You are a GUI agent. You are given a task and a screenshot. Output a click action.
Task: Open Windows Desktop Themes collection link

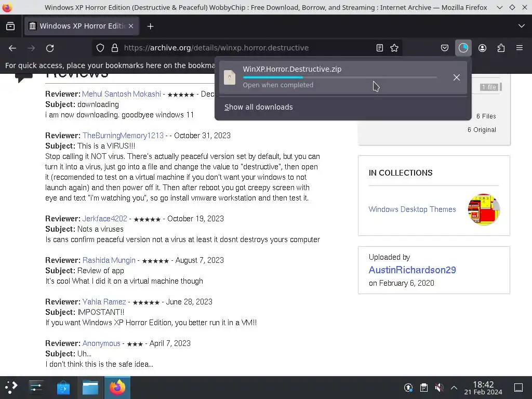(412, 209)
